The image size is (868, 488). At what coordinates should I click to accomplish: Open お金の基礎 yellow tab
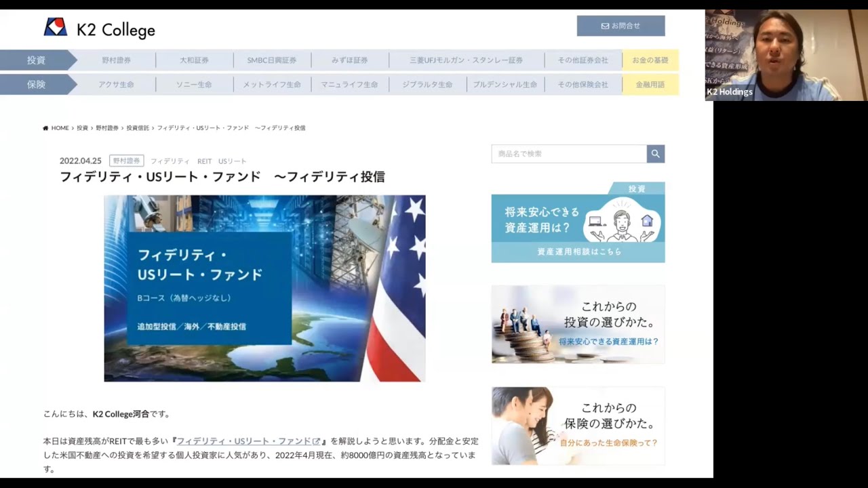(x=650, y=60)
